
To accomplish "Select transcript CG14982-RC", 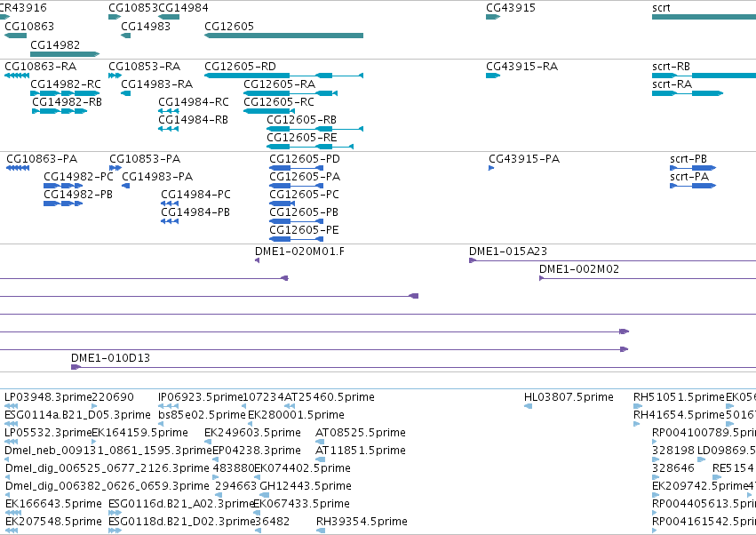I will (65, 93).
